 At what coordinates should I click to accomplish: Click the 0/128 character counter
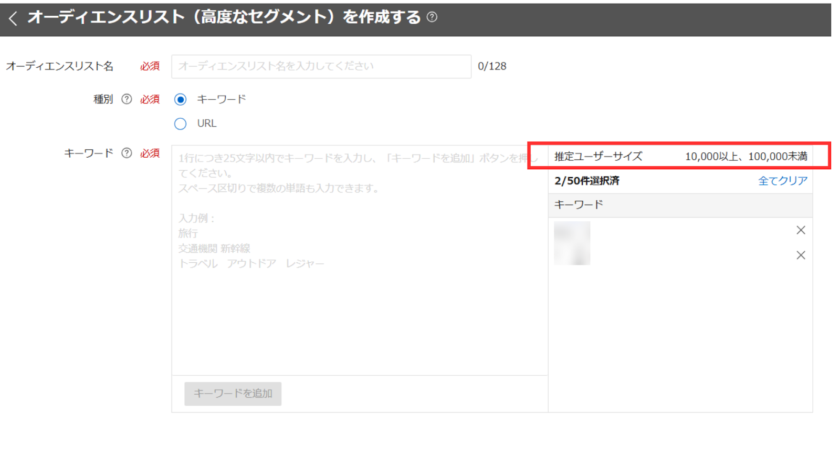click(x=492, y=66)
